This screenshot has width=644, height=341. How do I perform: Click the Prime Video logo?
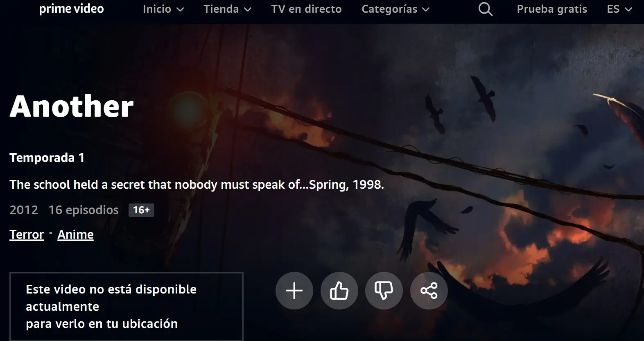coord(71,9)
